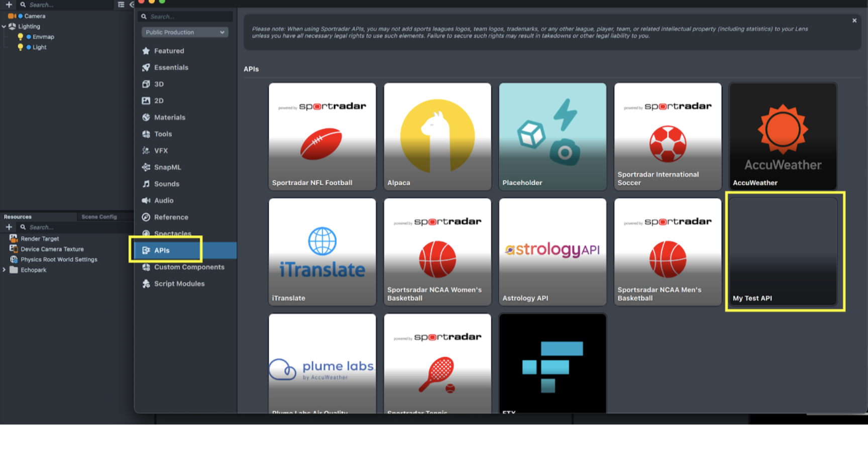Select Physics Root World Settings resource

(59, 260)
